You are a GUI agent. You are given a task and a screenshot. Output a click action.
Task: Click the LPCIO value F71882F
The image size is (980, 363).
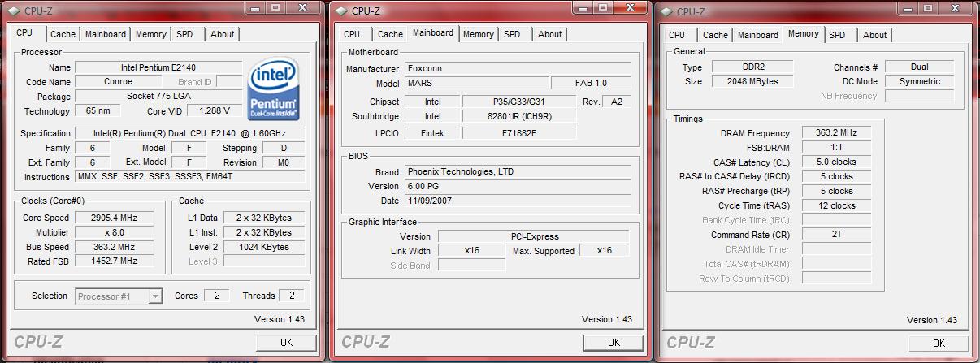[519, 133]
